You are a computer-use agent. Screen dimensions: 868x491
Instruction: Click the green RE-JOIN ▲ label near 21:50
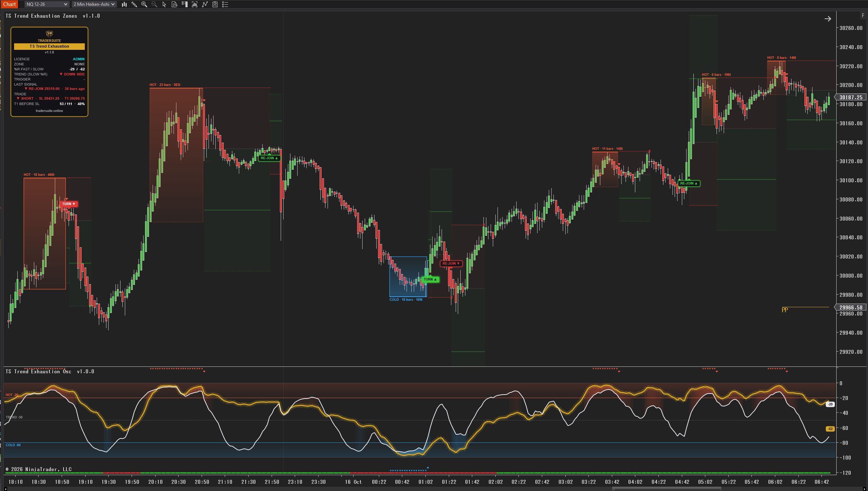(269, 158)
